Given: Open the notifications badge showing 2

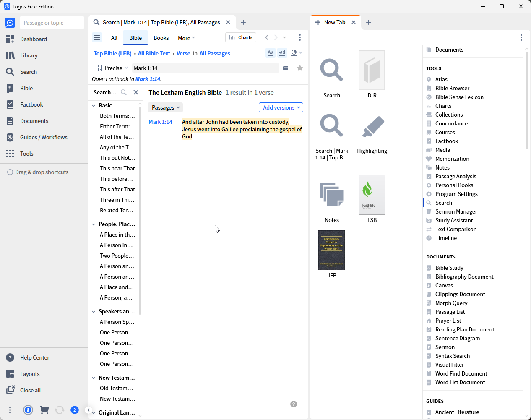Looking at the screenshot, I should (x=75, y=410).
